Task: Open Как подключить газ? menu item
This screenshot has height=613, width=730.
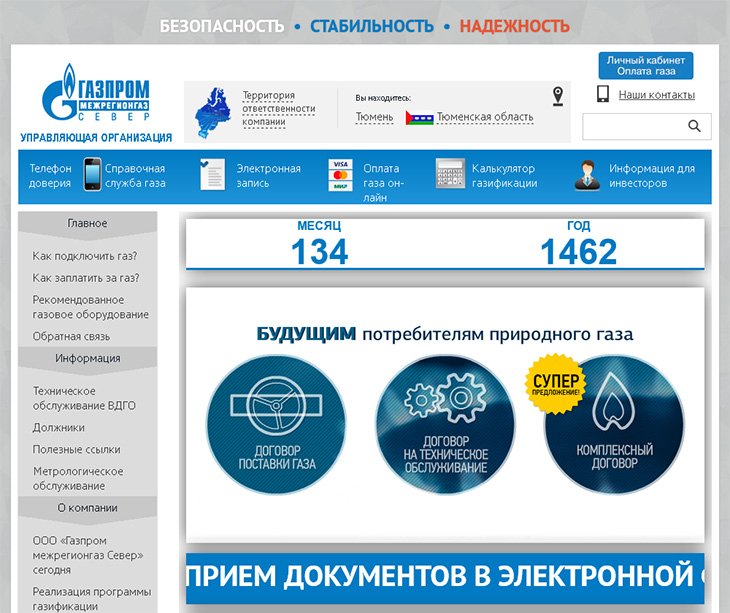Action: (x=85, y=256)
